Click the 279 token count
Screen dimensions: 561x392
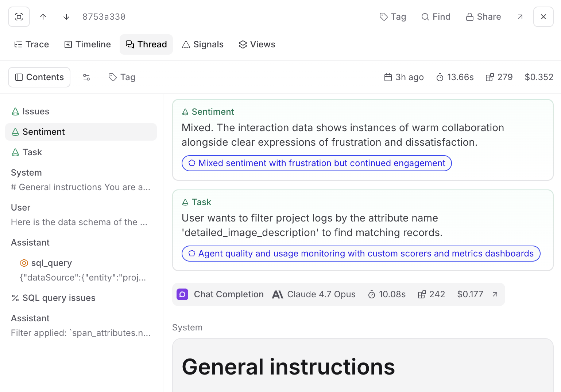pos(499,77)
